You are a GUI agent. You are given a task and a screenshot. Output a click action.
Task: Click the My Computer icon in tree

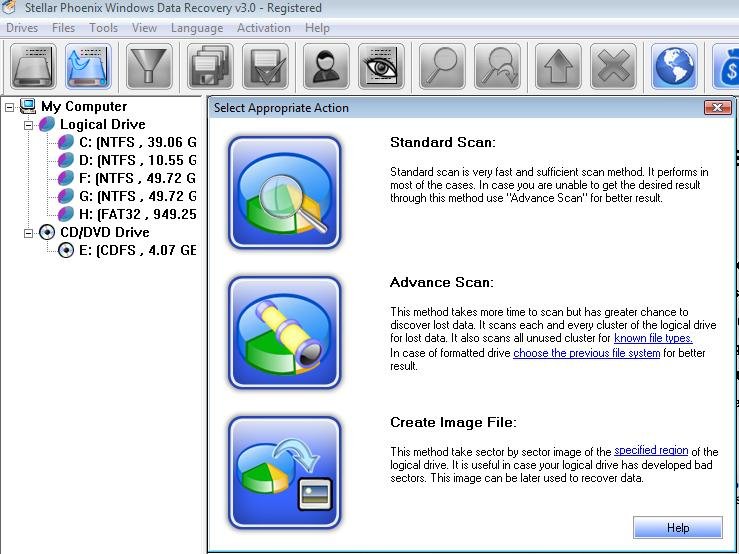[x=28, y=107]
